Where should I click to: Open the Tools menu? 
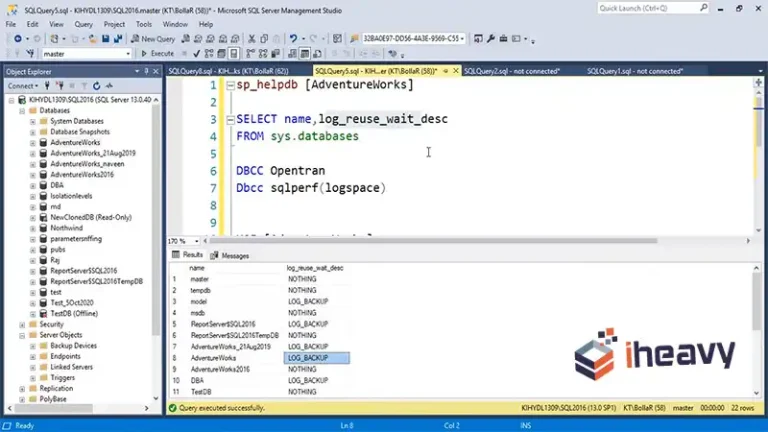(144, 24)
